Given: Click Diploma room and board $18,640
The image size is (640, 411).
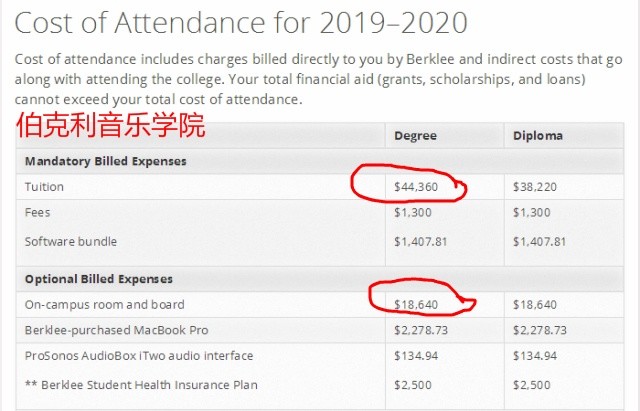Looking at the screenshot, I should [535, 304].
